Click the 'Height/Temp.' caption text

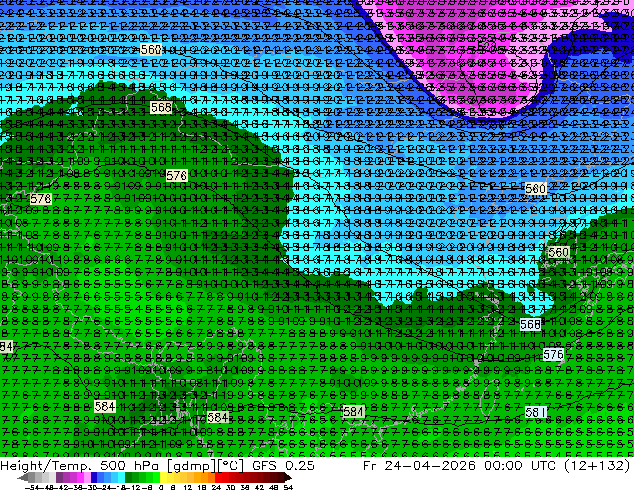(45, 465)
